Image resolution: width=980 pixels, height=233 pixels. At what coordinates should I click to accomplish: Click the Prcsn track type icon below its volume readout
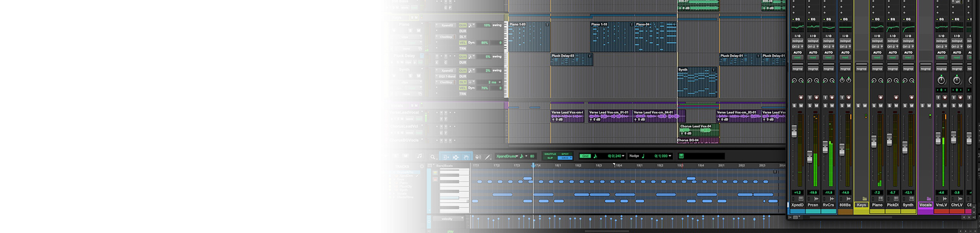point(816,198)
